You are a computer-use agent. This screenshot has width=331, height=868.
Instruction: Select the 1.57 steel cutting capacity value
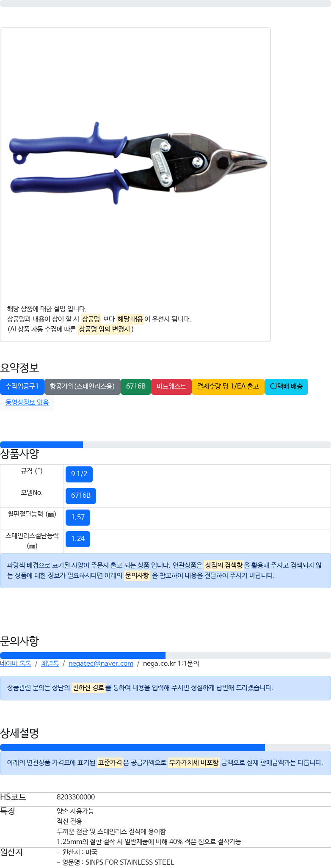tap(78, 517)
